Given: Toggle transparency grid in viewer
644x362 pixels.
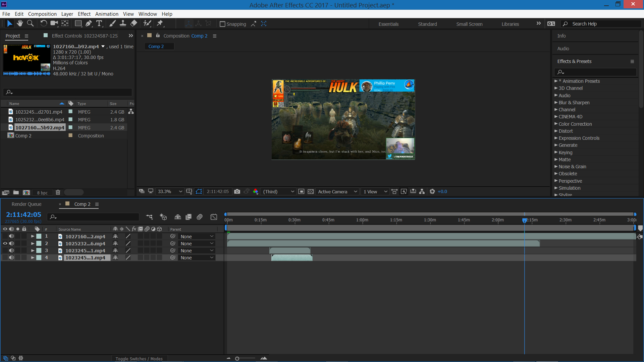Looking at the screenshot, I should [311, 191].
